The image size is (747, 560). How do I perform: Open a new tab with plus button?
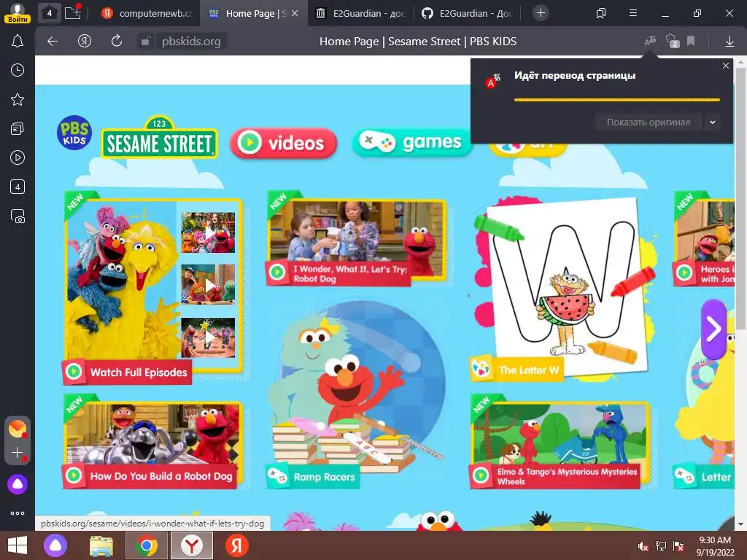click(541, 13)
